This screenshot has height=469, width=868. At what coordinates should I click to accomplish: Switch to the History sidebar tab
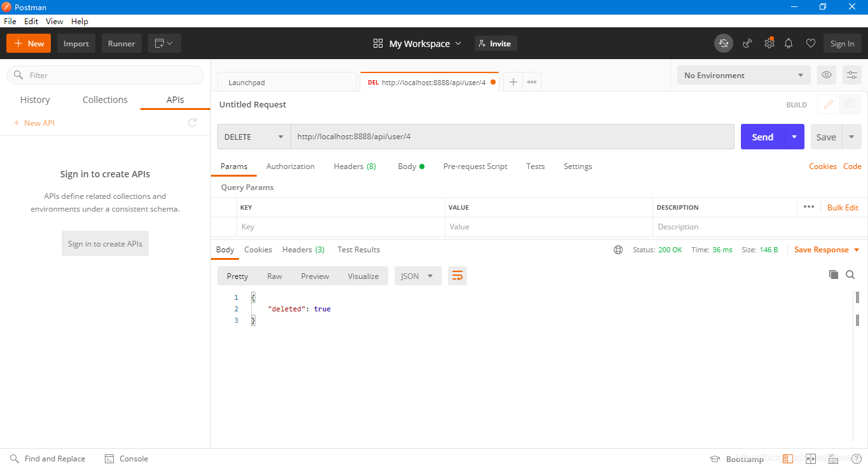pos(35,100)
